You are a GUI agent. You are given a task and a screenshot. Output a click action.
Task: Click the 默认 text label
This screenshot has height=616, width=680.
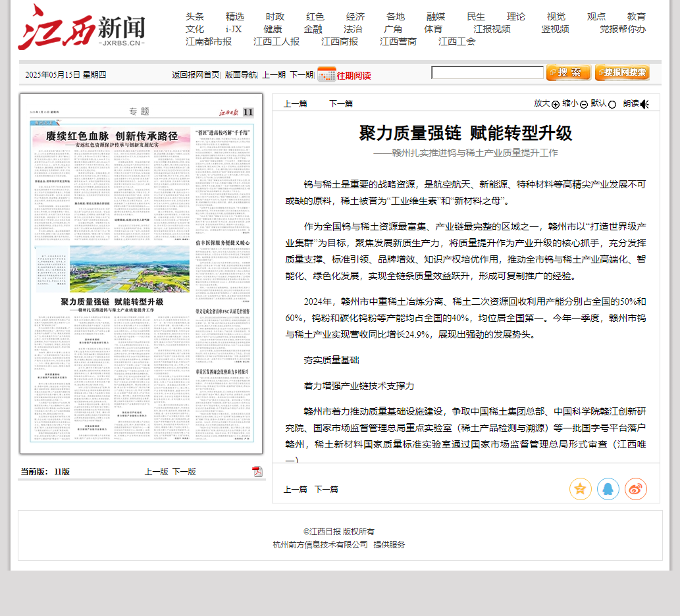pos(598,103)
